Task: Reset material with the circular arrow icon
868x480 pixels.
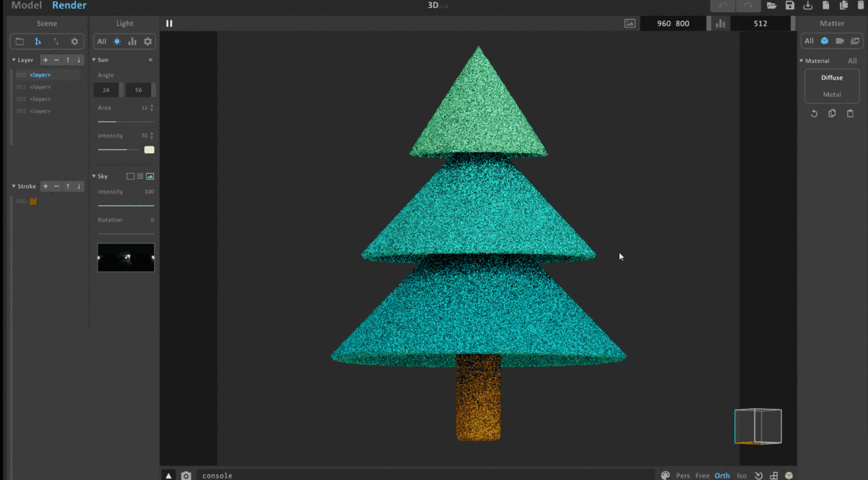Action: click(814, 114)
